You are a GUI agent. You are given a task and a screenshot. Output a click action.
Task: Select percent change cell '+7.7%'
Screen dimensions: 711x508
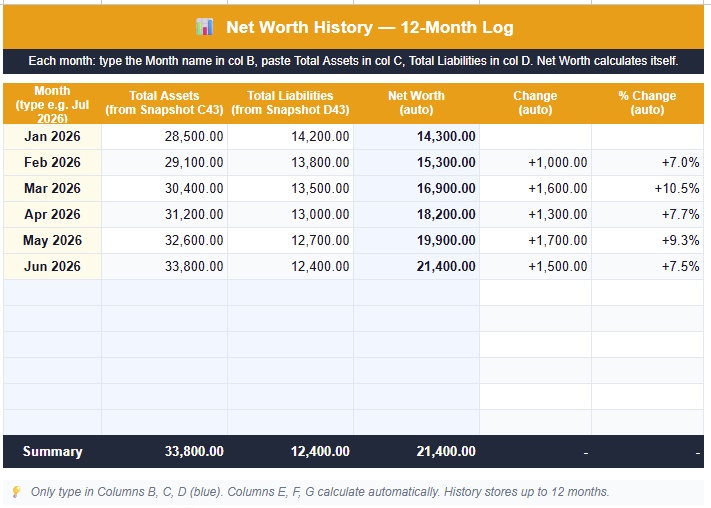pyautogui.click(x=647, y=214)
